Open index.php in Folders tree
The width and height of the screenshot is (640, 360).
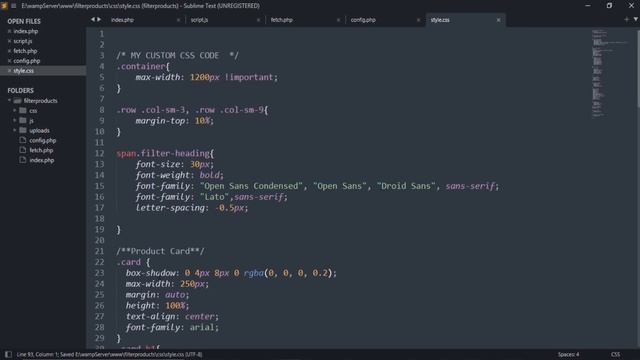42,160
